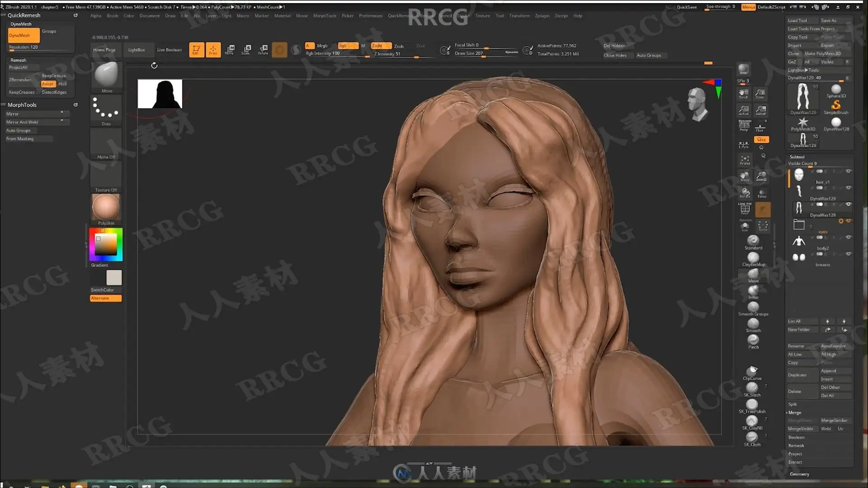868x488 pixels.
Task: Activate Edit mode button in top shelf
Action: [x=196, y=50]
